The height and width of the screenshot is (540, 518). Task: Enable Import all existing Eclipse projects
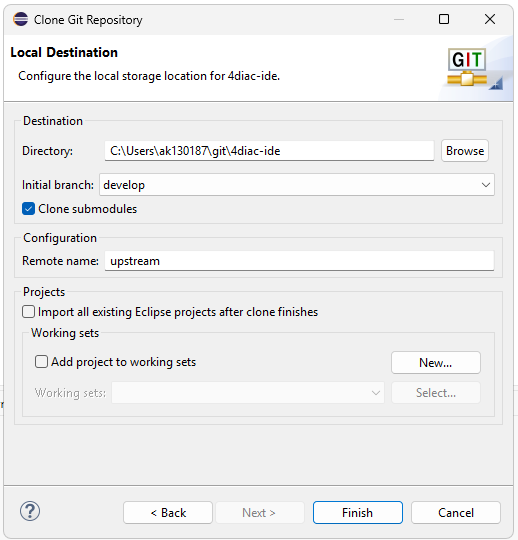click(28, 312)
